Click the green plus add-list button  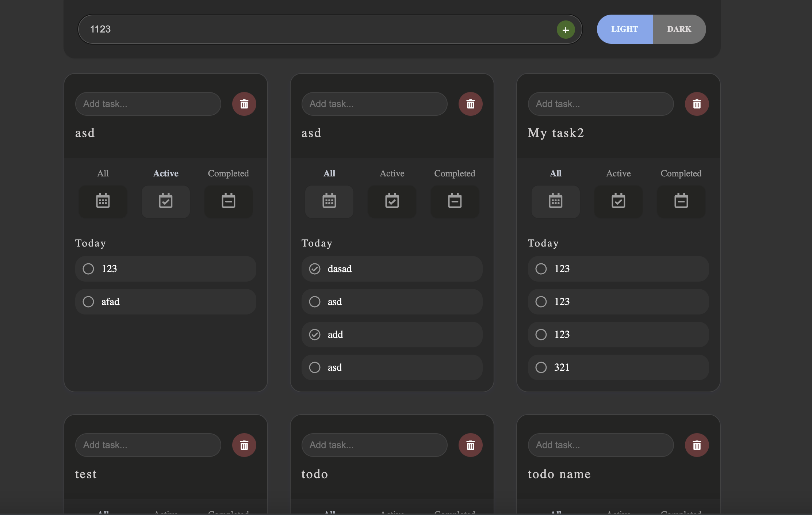pyautogui.click(x=566, y=30)
